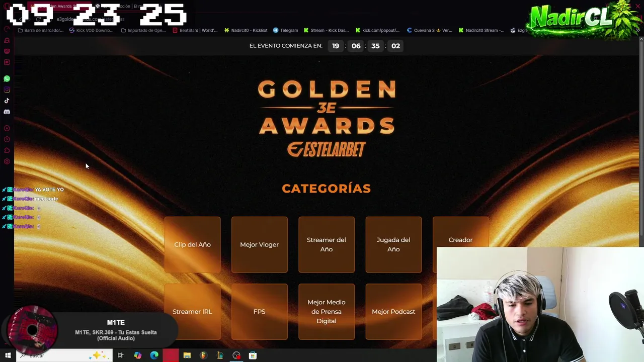Screen dimensions: 644x362
Task: Select the Mejor Podcast category
Action: pos(393,312)
